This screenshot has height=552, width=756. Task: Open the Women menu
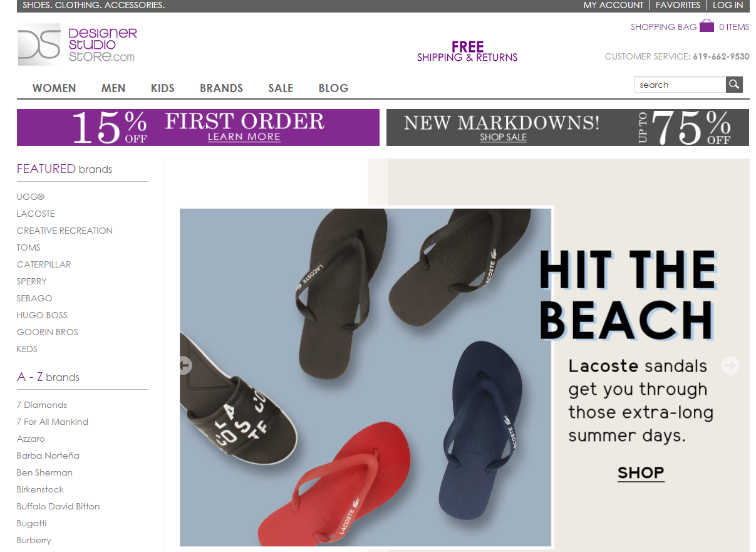click(x=54, y=88)
